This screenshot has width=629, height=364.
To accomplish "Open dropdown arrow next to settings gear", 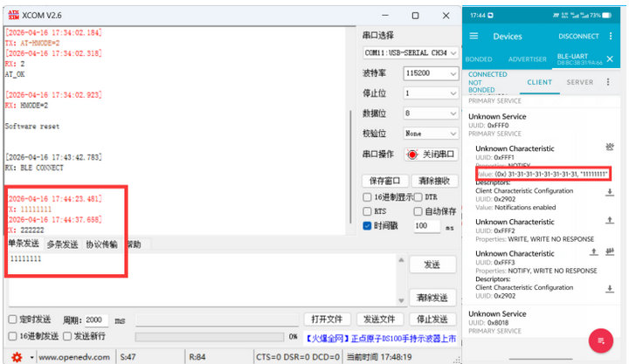I will pyautogui.click(x=31, y=357).
